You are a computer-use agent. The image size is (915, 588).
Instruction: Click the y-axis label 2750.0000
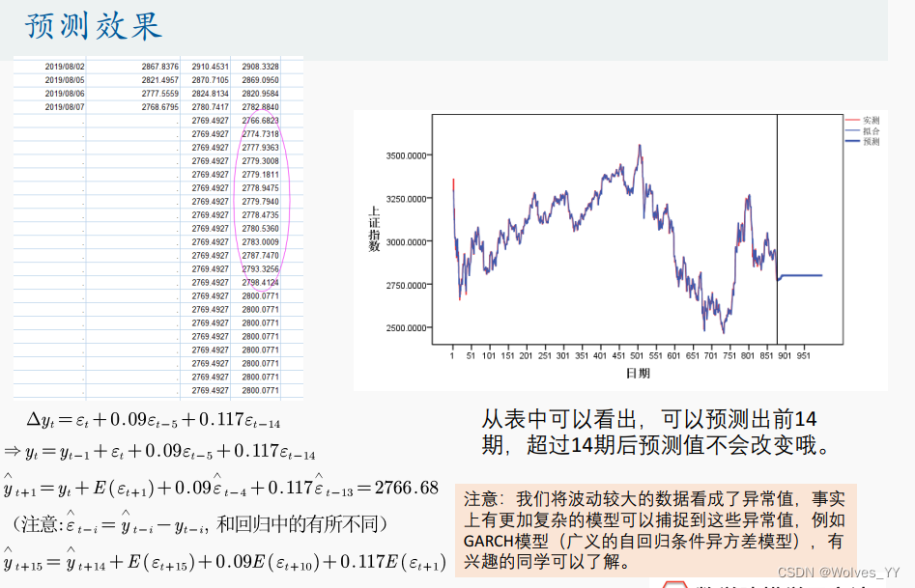406,285
